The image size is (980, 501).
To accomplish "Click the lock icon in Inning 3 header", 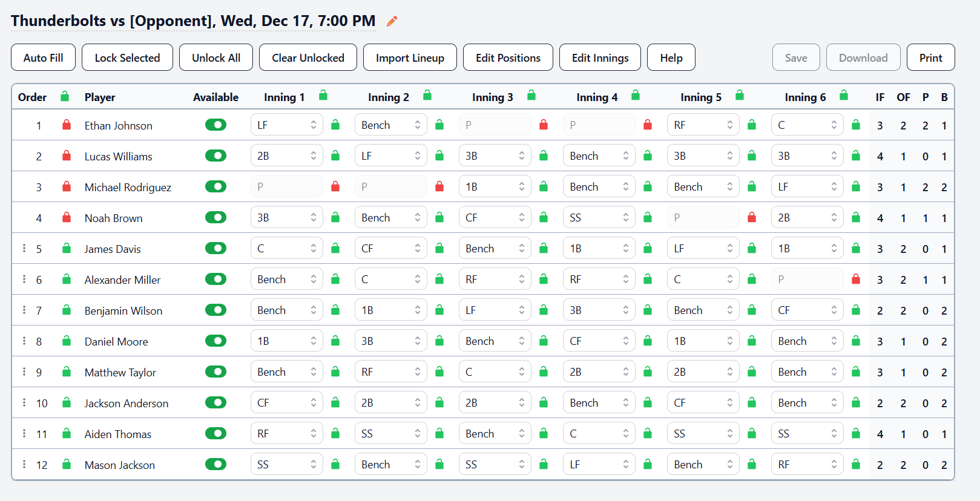I will pos(532,95).
